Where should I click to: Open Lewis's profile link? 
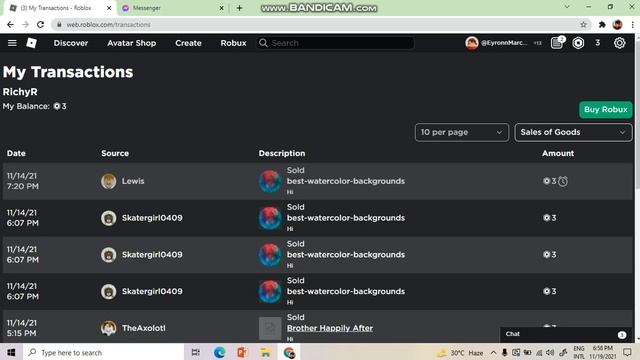(133, 181)
